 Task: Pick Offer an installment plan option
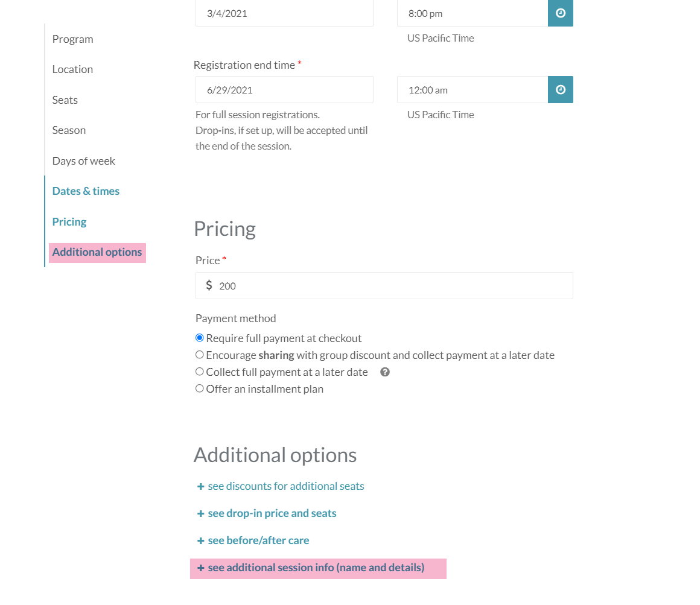click(200, 388)
